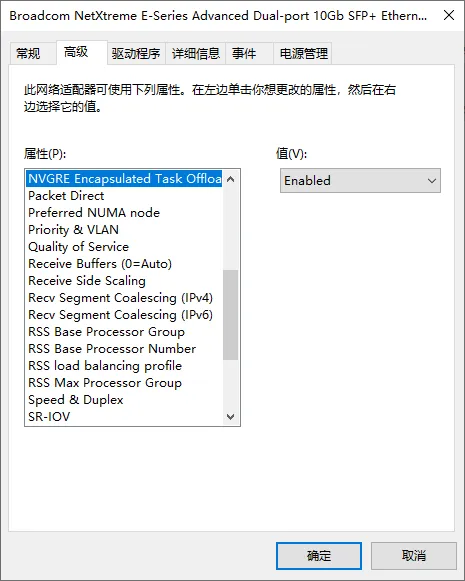
Task: Select Receive Side Scaling property
Action: point(124,281)
